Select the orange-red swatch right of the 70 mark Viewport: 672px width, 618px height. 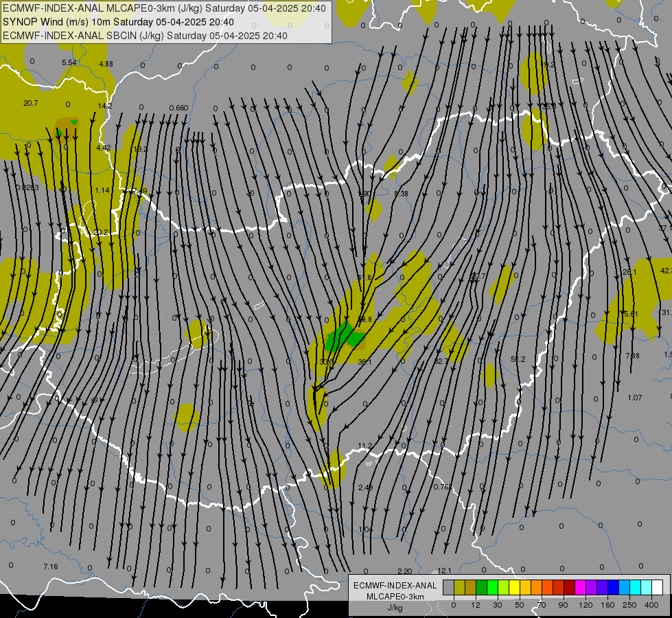point(548,587)
